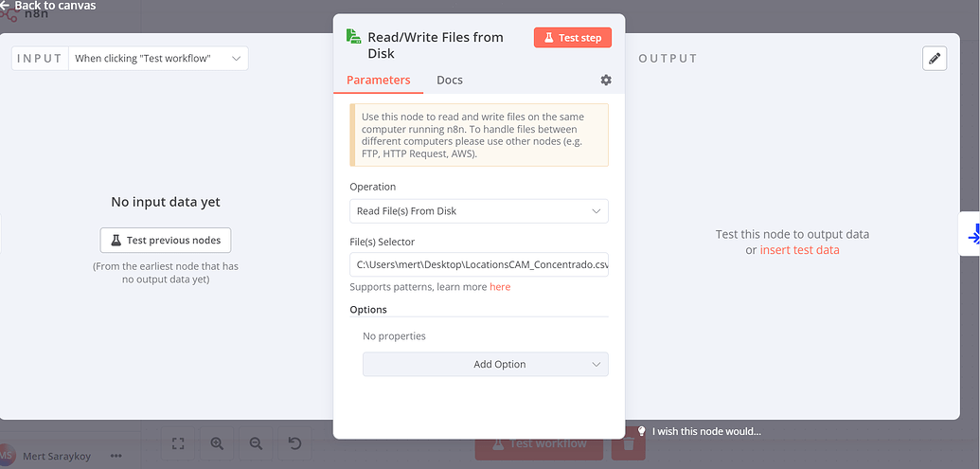The width and height of the screenshot is (980, 469).
Task: Click the edit output pencil icon
Action: (935, 59)
